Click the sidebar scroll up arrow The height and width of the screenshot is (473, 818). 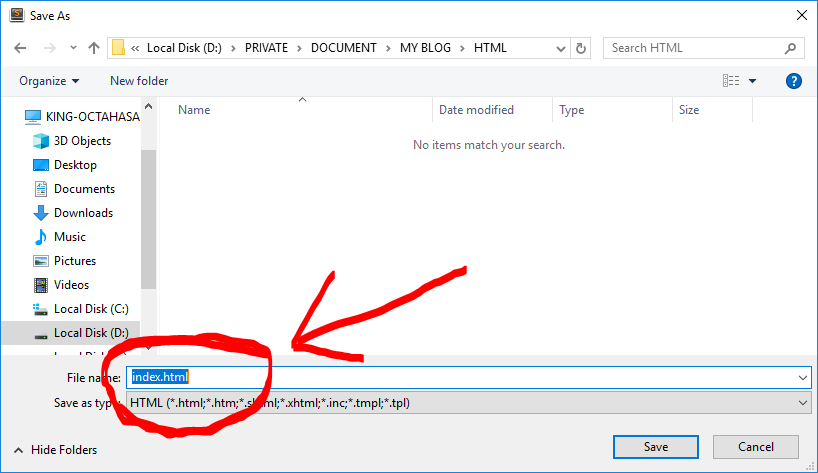149,106
